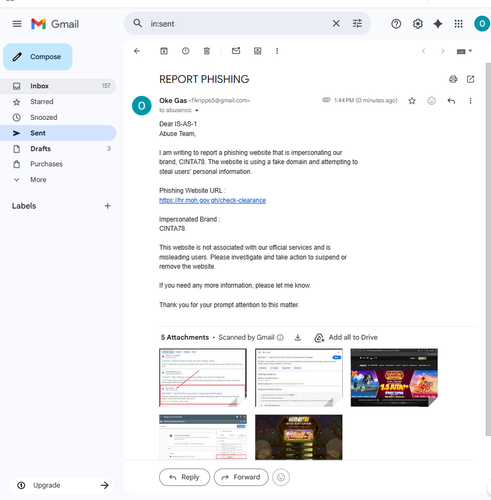This screenshot has width=491, height=500.
Task: Download all attachments
Action: pyautogui.click(x=298, y=338)
